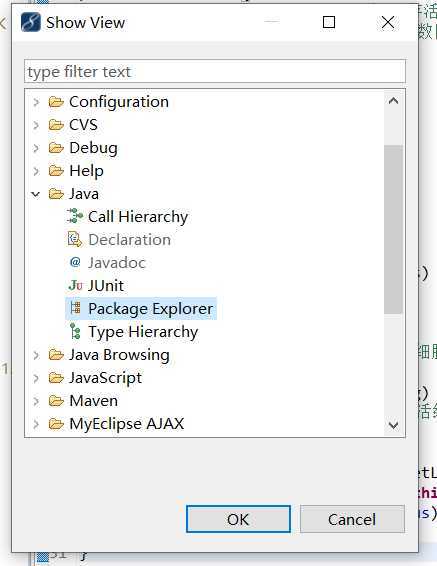This screenshot has height=566, width=437.
Task: Select the Javadoc label
Action: point(117,263)
